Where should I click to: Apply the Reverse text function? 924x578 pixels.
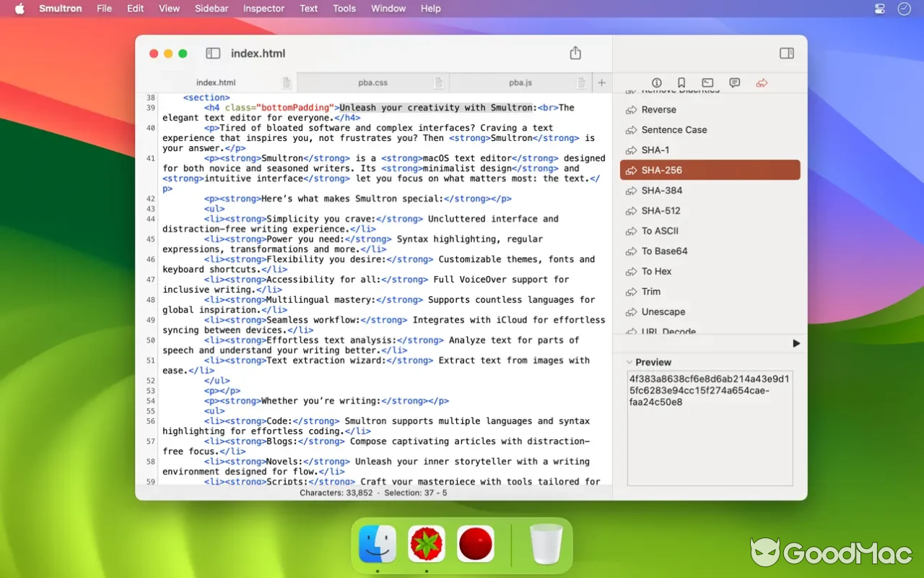(x=658, y=109)
